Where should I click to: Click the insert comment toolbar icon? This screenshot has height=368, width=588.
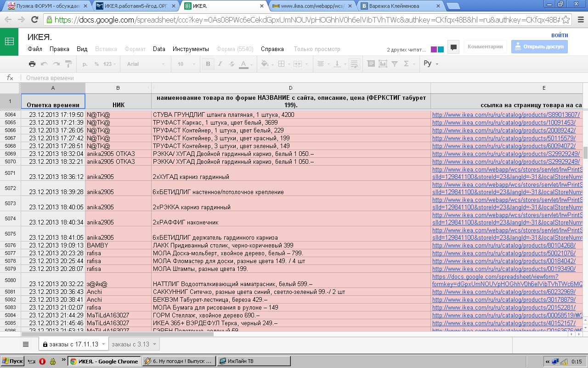[x=371, y=64]
